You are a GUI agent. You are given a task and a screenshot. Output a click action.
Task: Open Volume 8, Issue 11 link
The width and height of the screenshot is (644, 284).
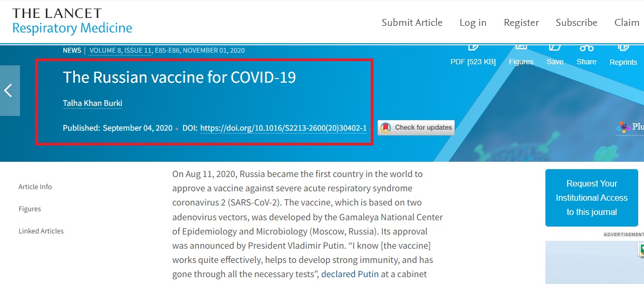point(121,51)
